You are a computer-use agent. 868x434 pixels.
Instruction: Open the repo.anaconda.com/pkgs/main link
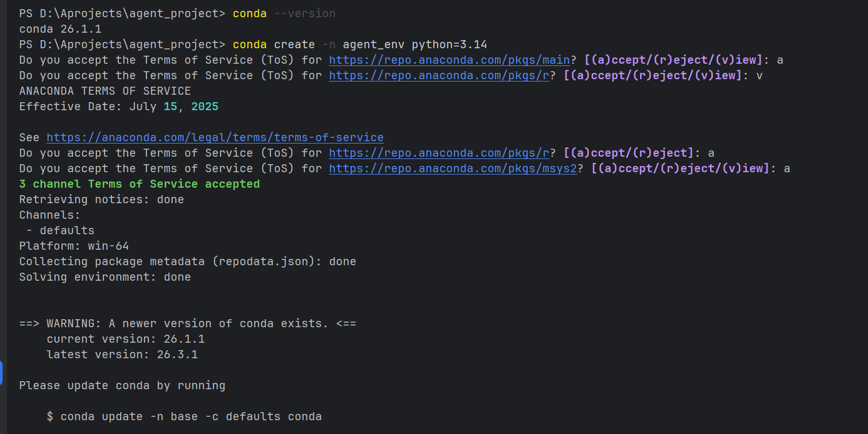pyautogui.click(x=449, y=60)
